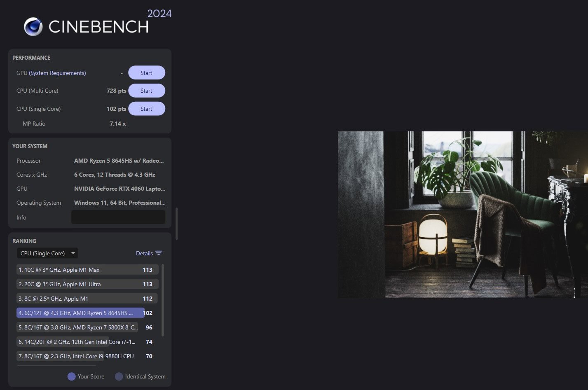Click the 6 Cores, 12 Threads value
The height and width of the screenshot is (390, 588).
(x=115, y=175)
